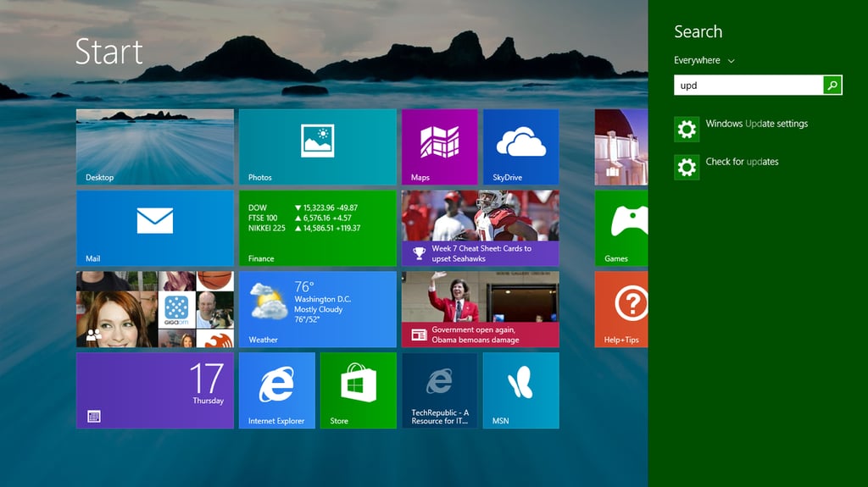The height and width of the screenshot is (487, 868).
Task: Click the DOW 15,323.96 quote line
Action: (x=303, y=208)
